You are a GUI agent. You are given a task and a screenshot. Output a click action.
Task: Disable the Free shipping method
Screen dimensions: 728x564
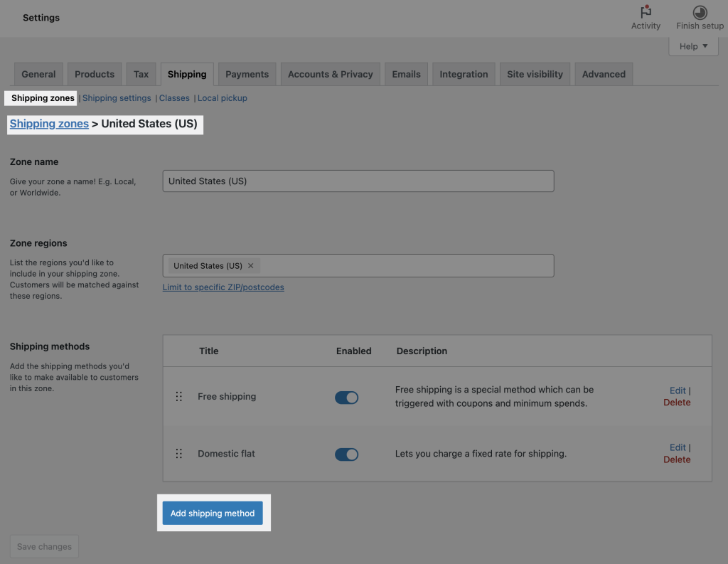click(x=346, y=397)
